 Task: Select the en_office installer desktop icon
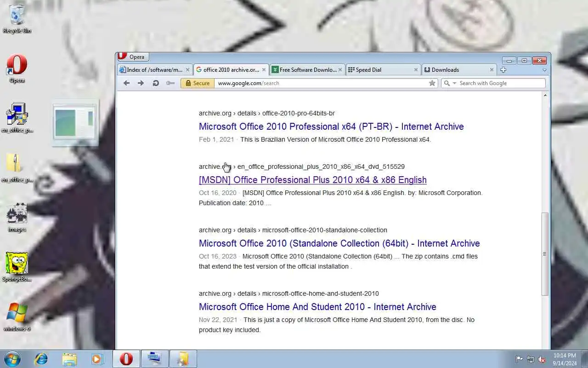(x=17, y=118)
